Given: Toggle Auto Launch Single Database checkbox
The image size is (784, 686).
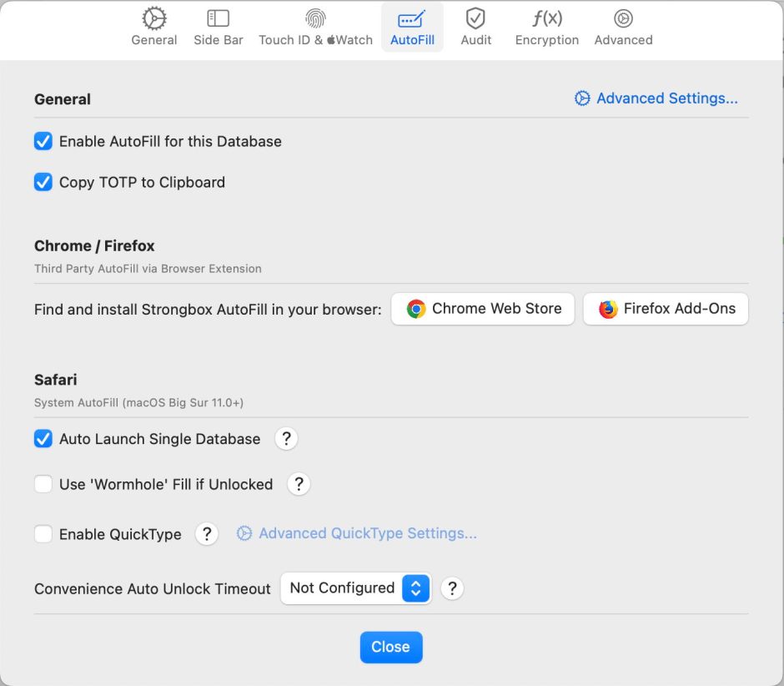Looking at the screenshot, I should [x=43, y=439].
